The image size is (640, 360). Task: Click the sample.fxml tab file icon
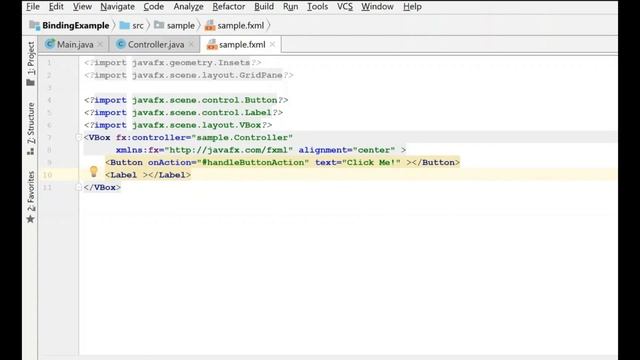point(211,44)
